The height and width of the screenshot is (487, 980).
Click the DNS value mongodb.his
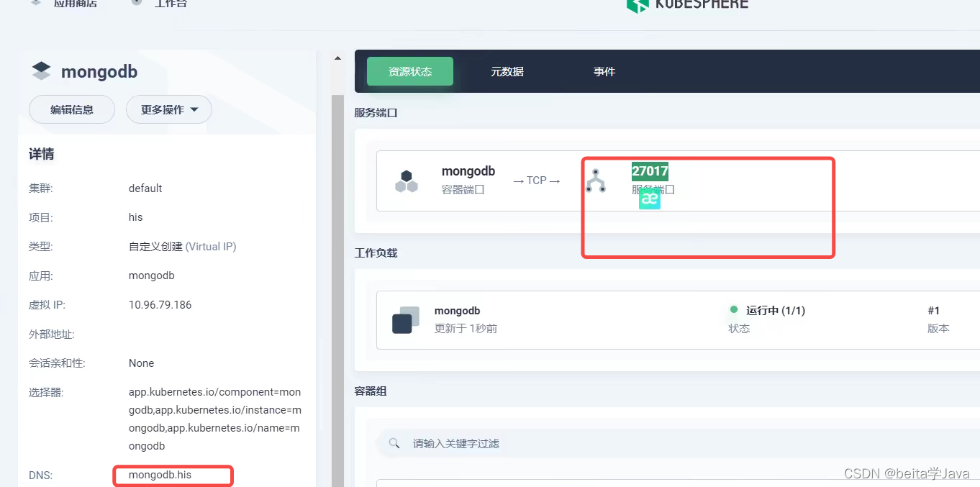160,475
